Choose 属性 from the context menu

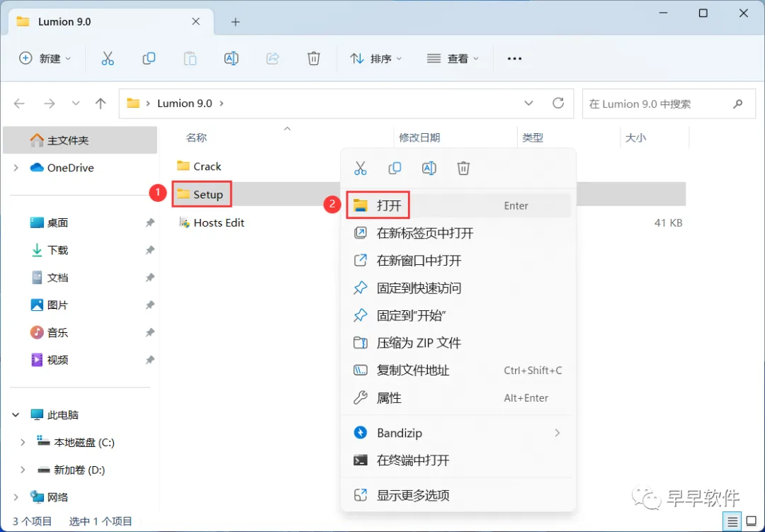click(x=458, y=398)
